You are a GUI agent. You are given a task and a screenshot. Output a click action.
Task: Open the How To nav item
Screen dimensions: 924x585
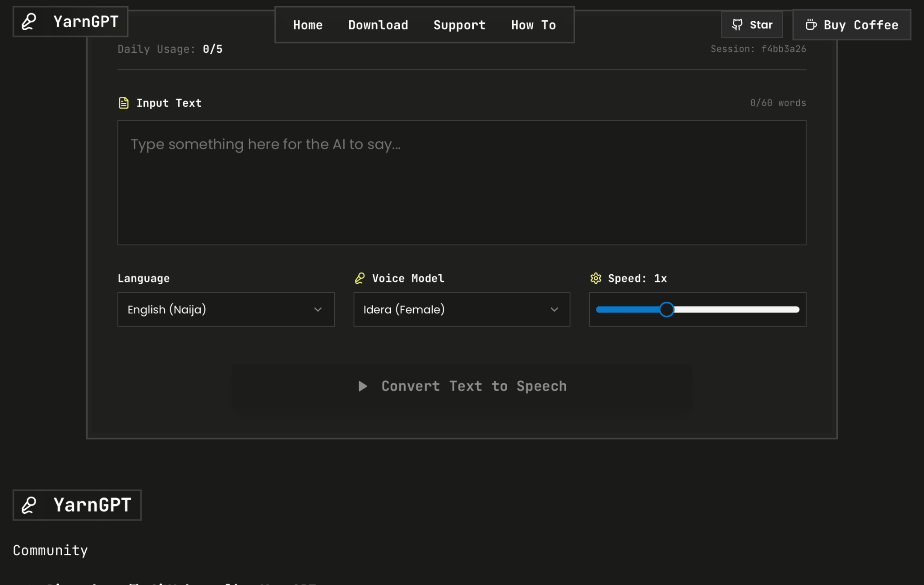click(533, 25)
